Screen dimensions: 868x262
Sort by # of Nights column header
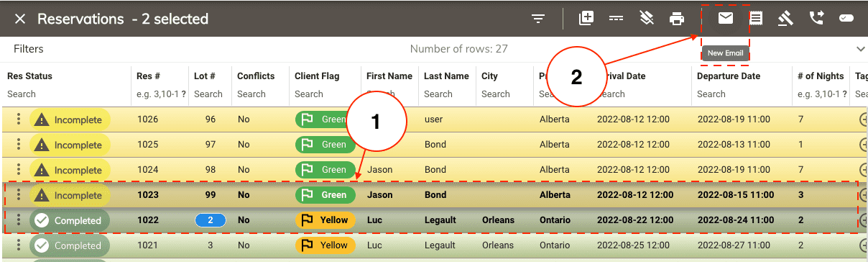point(821,76)
